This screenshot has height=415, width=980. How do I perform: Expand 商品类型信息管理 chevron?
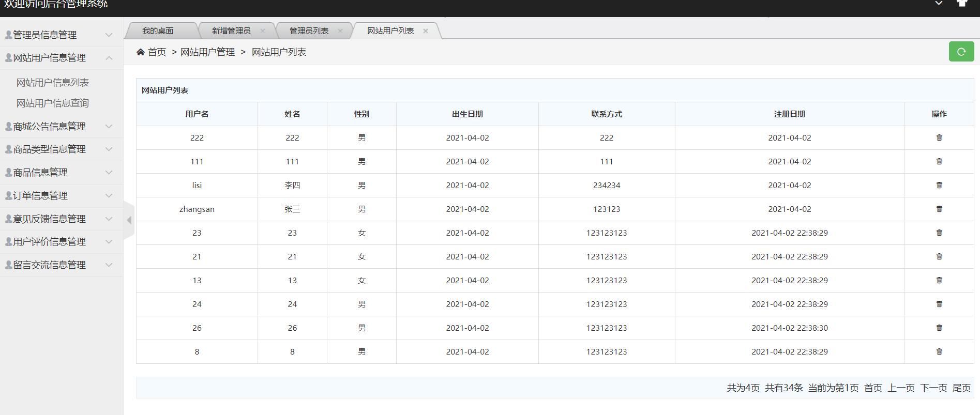click(x=109, y=149)
